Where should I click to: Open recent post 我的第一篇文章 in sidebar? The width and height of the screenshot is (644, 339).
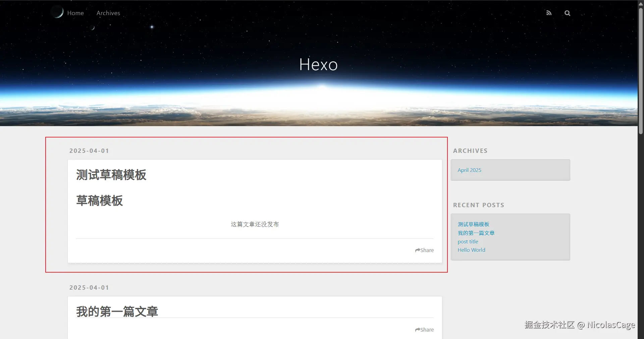(x=476, y=233)
